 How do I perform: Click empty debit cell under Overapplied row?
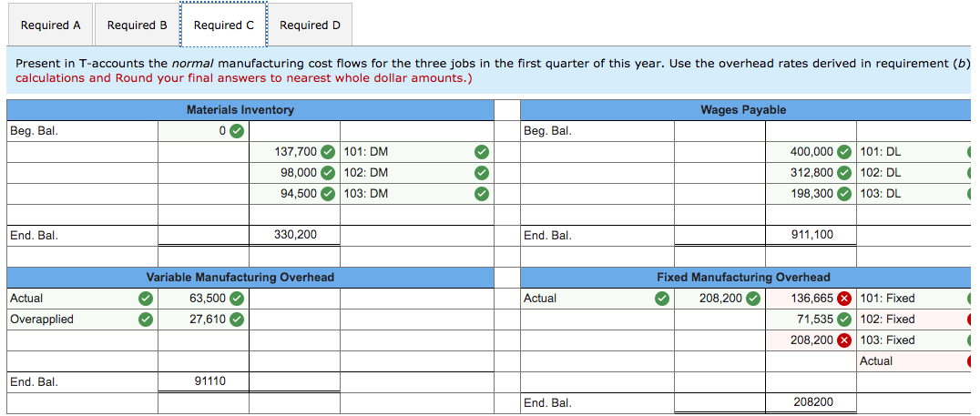pyautogui.click(x=203, y=340)
